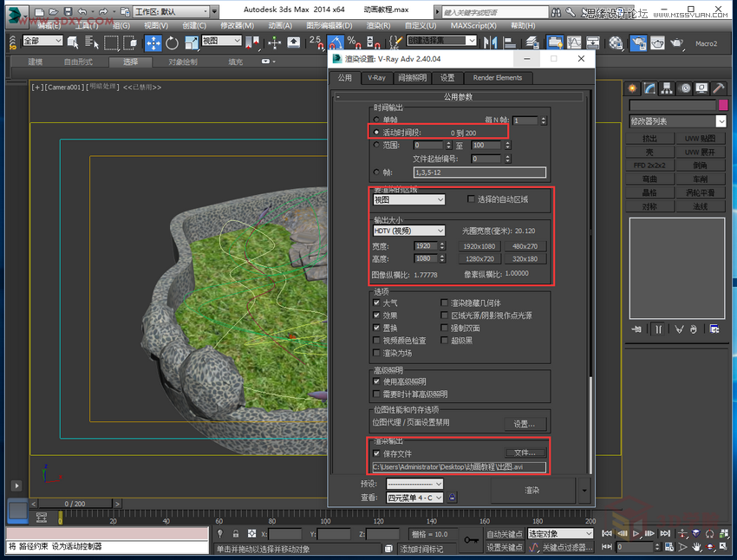Open the Utilities panel hammer icon
This screenshot has height=560, width=737.
718,88
